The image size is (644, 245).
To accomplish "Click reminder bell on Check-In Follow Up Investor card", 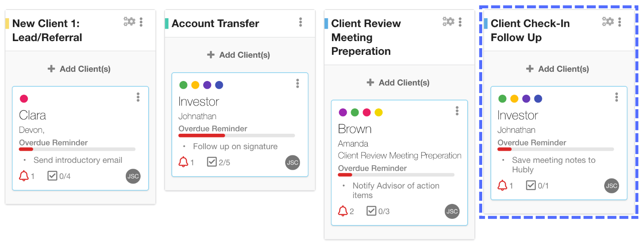I will point(502,185).
